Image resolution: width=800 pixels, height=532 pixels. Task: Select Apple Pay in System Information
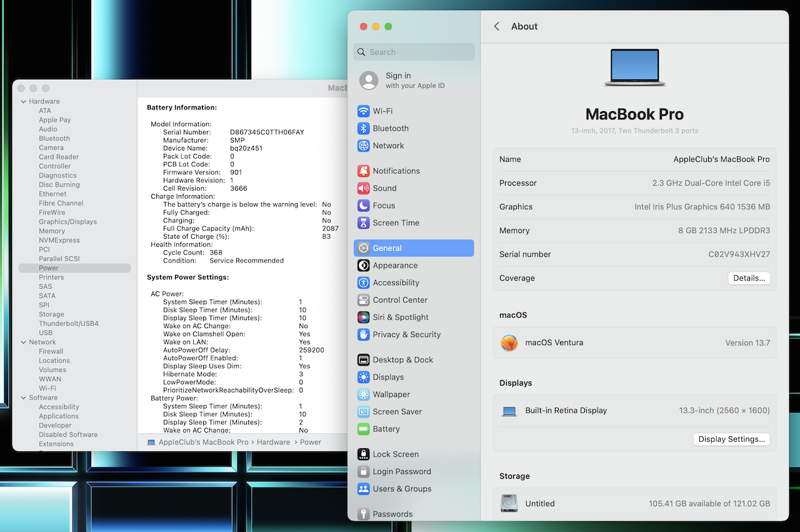point(55,120)
